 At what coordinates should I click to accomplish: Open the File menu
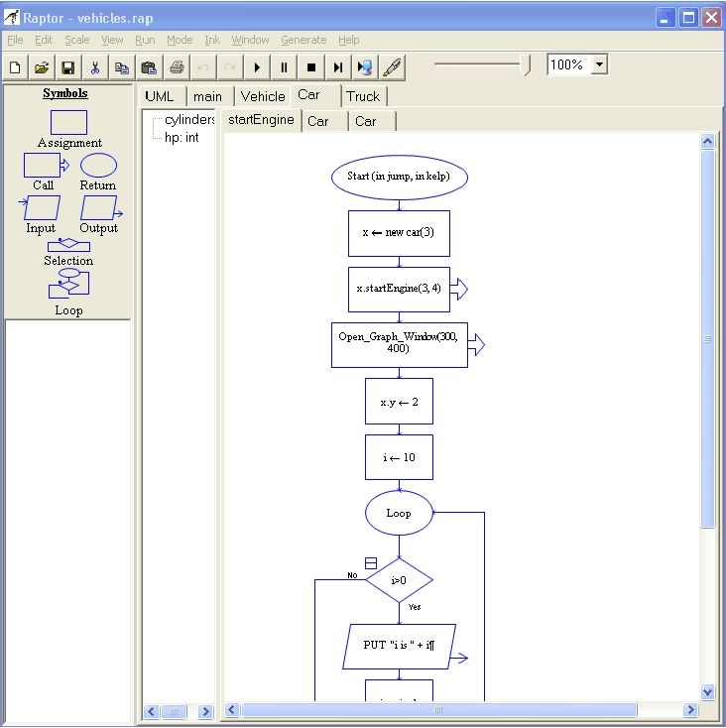15,40
